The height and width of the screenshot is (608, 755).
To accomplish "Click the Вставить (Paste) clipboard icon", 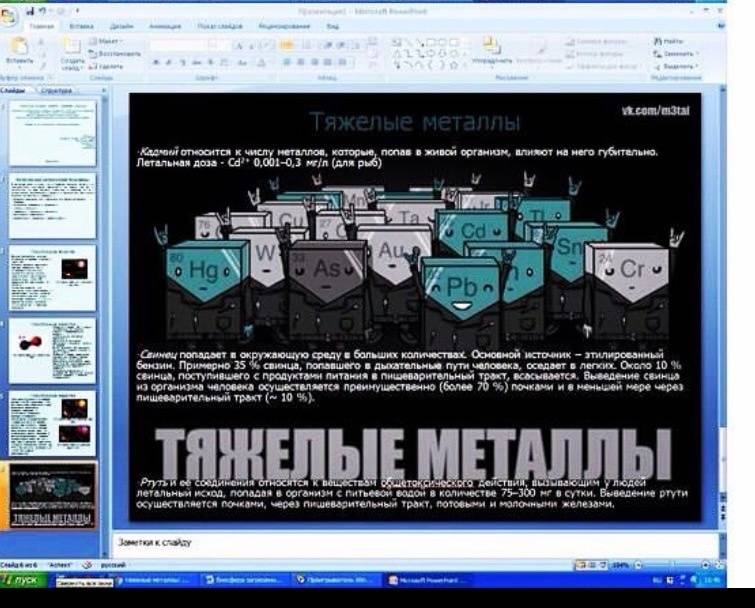I will (x=19, y=46).
